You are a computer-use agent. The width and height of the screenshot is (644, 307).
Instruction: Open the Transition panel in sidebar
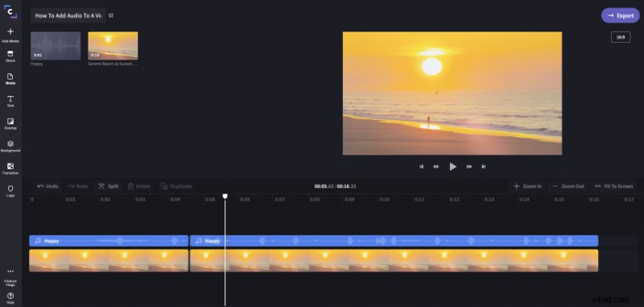coord(10,169)
